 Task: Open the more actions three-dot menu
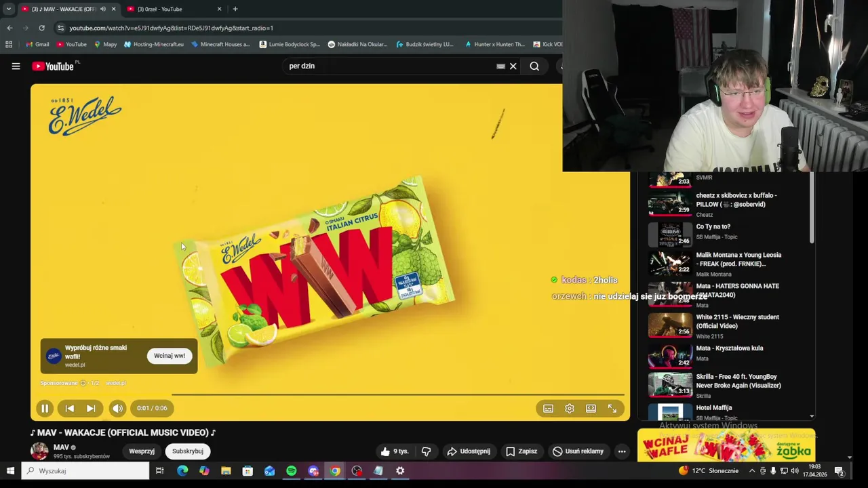(x=622, y=451)
